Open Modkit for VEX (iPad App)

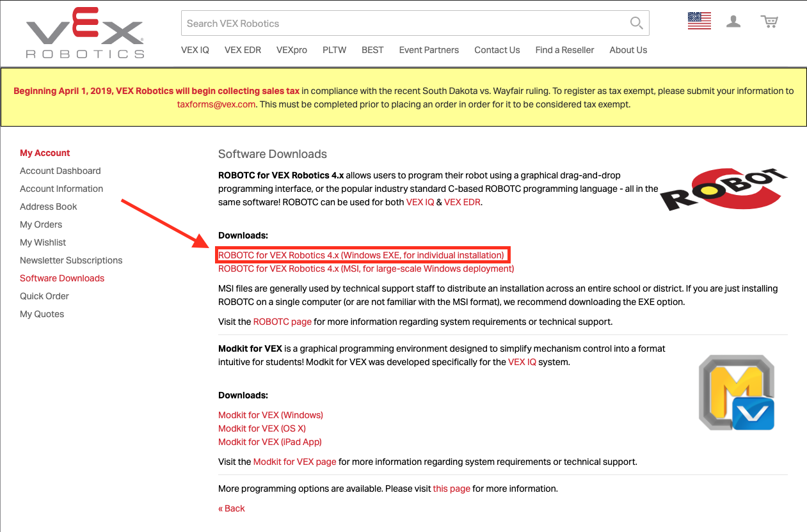point(270,442)
